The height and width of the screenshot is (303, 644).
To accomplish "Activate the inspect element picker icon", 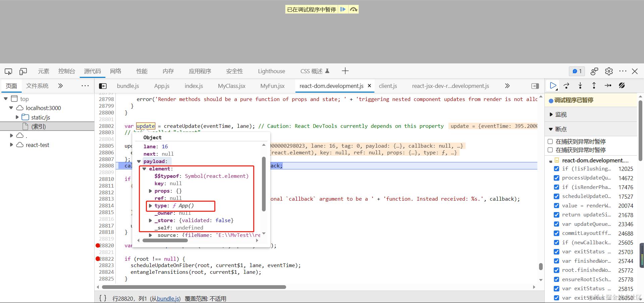I will pyautogui.click(x=8, y=71).
